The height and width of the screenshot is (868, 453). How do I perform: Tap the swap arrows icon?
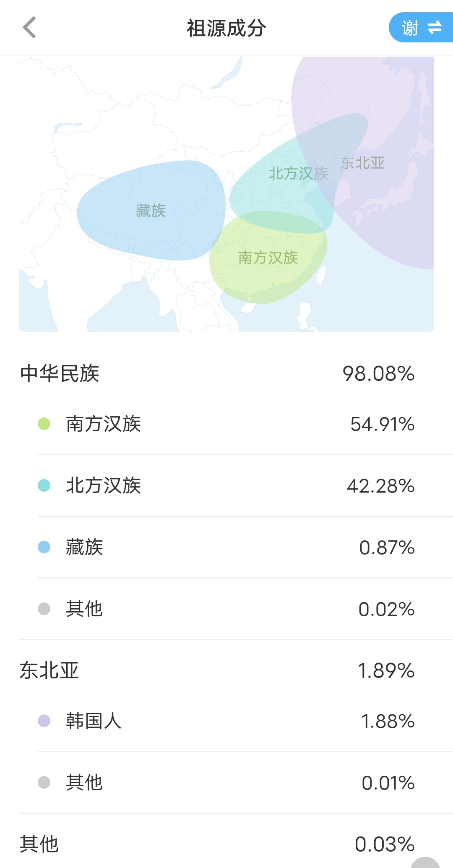435,28
